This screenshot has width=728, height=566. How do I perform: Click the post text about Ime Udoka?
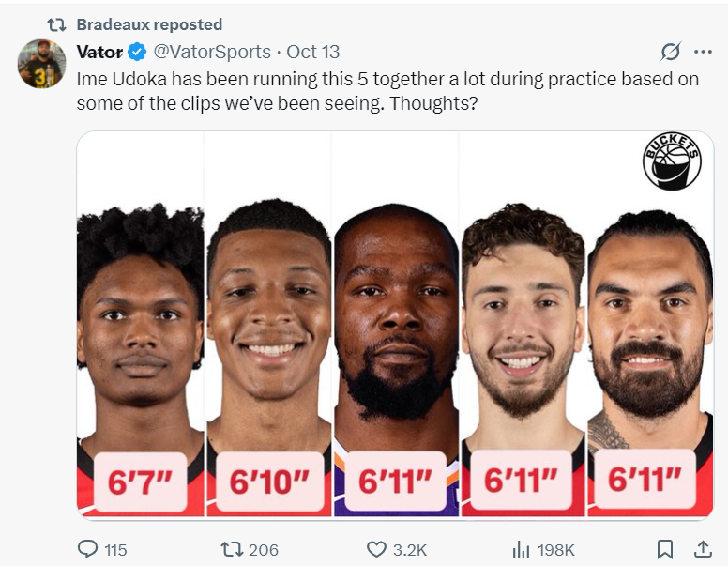387,91
